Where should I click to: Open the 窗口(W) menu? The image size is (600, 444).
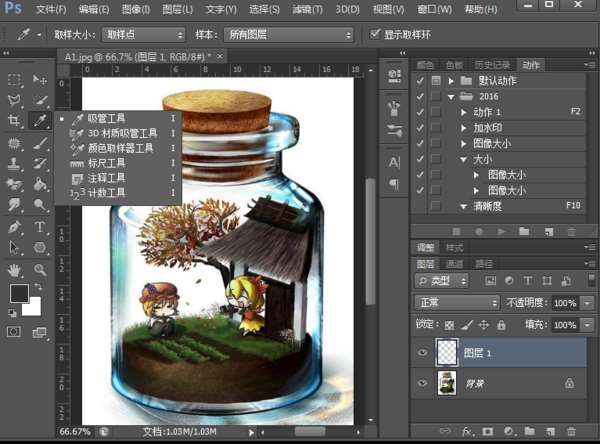[x=434, y=9]
